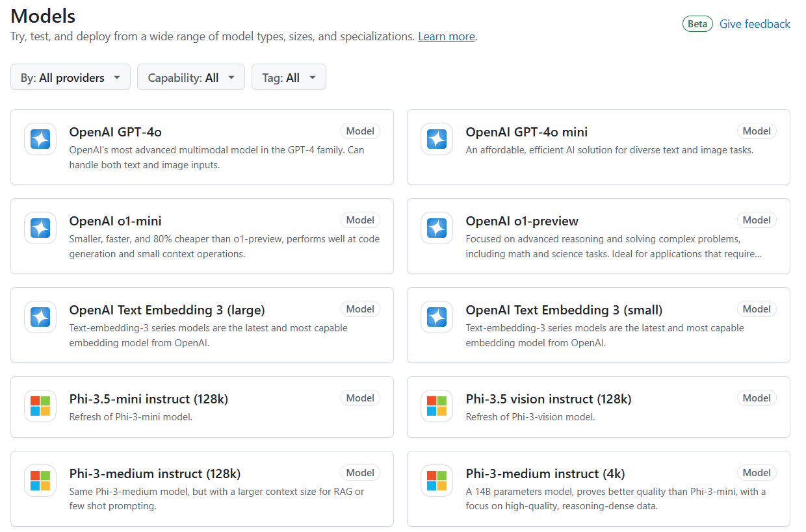This screenshot has height=532, width=806.
Task: Click the Model badge on OpenAI GPT-4o card
Action: (360, 131)
